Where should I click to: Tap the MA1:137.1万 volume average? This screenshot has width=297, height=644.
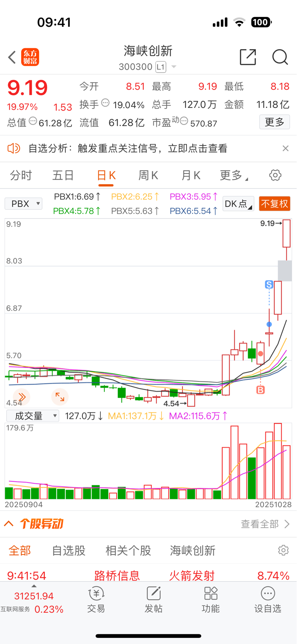136,416
